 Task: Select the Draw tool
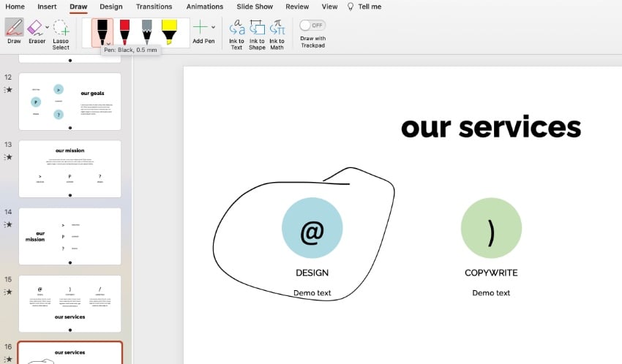[x=14, y=29]
